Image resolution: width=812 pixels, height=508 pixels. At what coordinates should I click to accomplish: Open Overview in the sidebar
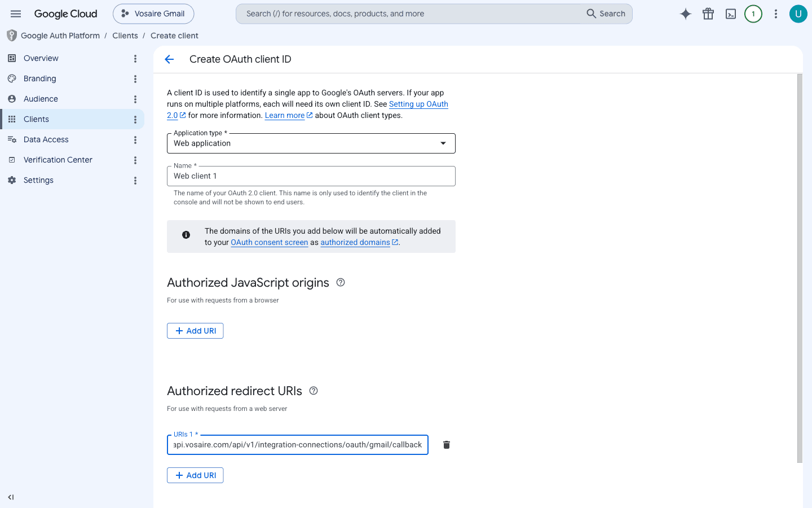click(72, 58)
